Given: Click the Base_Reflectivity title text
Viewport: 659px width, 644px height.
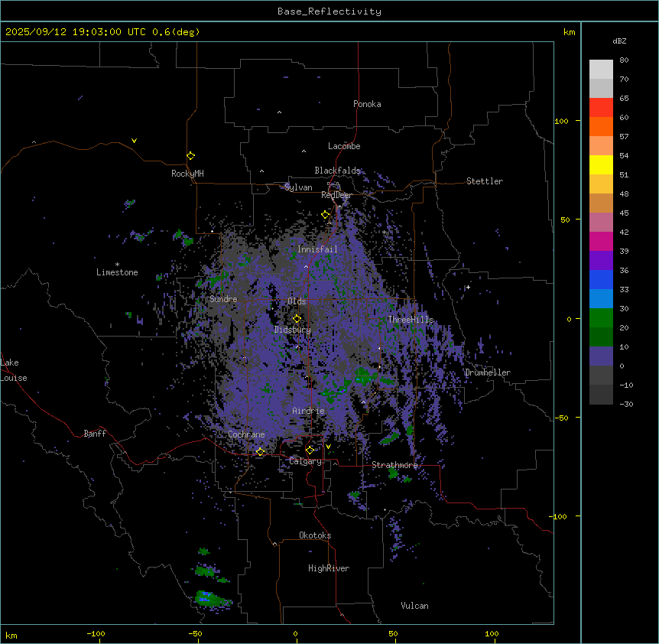Looking at the screenshot, I should pos(329,11).
